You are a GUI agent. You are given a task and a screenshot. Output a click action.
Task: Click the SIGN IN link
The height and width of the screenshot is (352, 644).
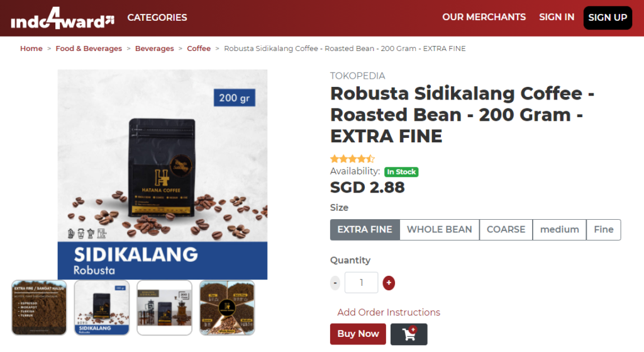pos(557,17)
